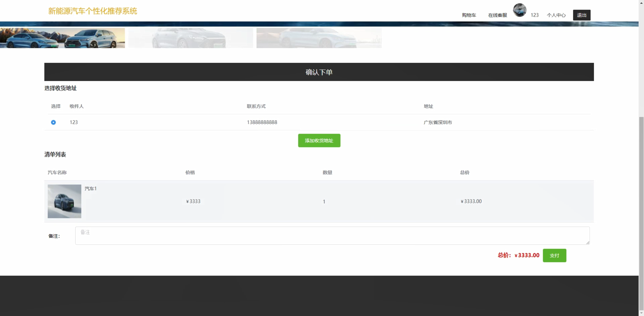This screenshot has height=316, width=644.
Task: Open the 购物车 shopping cart
Action: [469, 15]
